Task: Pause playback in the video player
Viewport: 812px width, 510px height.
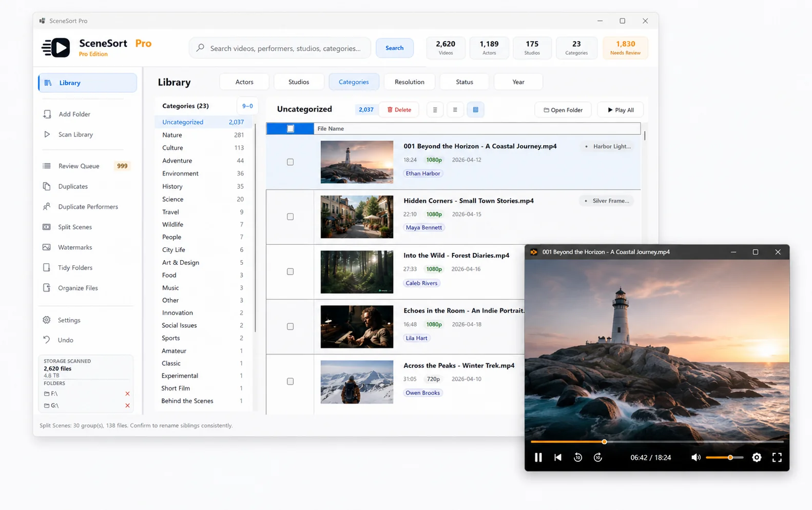Action: pyautogui.click(x=538, y=457)
